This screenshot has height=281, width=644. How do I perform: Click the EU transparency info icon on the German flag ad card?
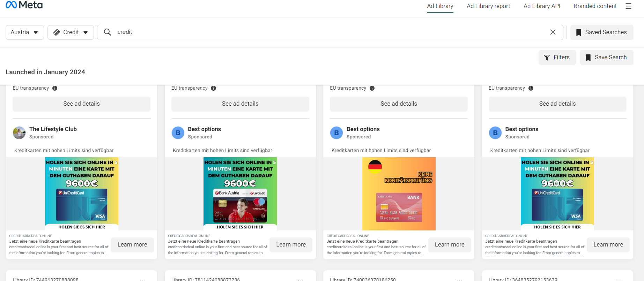372,88
